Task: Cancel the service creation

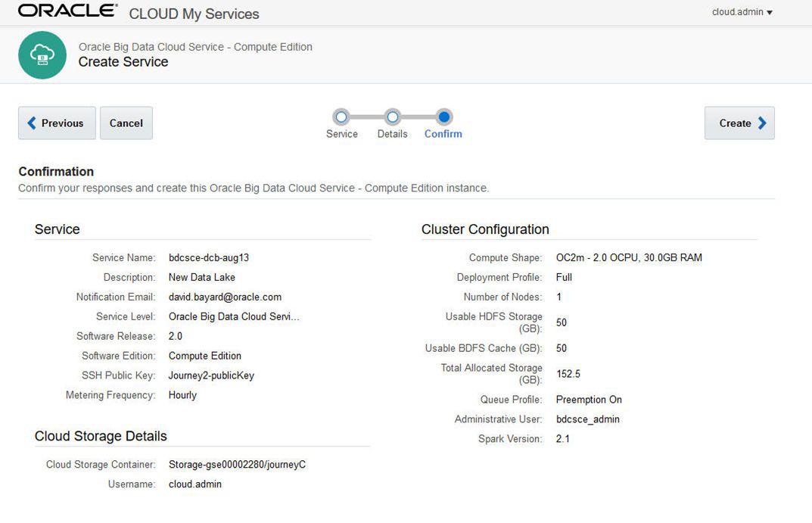Action: (x=126, y=123)
